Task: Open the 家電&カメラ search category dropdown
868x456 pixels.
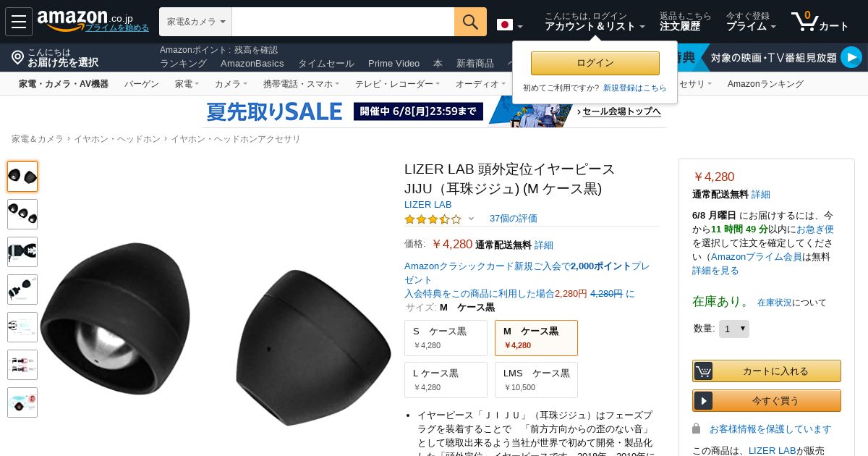Action: click(x=196, y=22)
